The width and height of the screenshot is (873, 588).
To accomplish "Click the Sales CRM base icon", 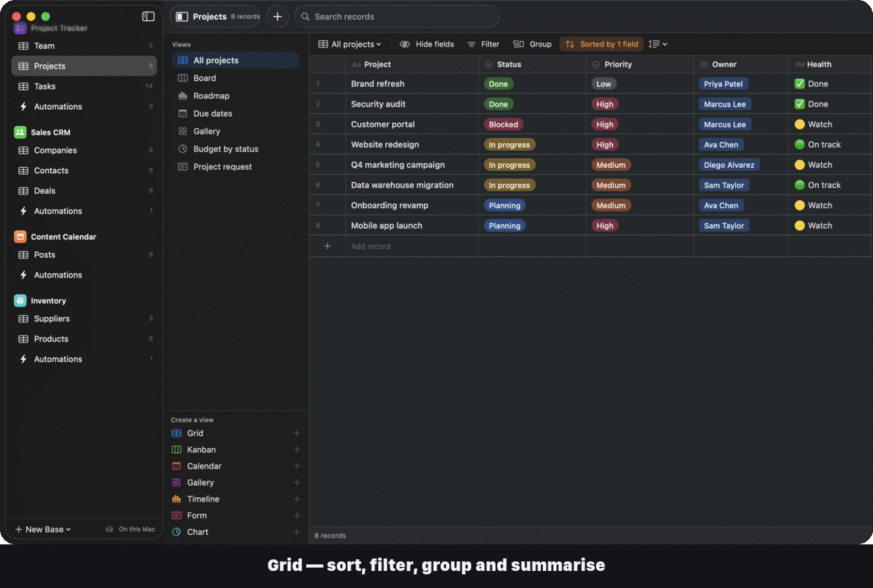I will (x=20, y=132).
